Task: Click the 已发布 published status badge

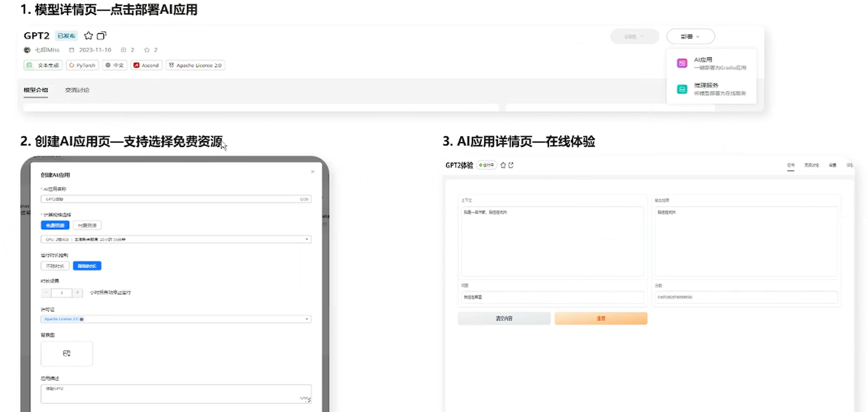Action: point(66,36)
